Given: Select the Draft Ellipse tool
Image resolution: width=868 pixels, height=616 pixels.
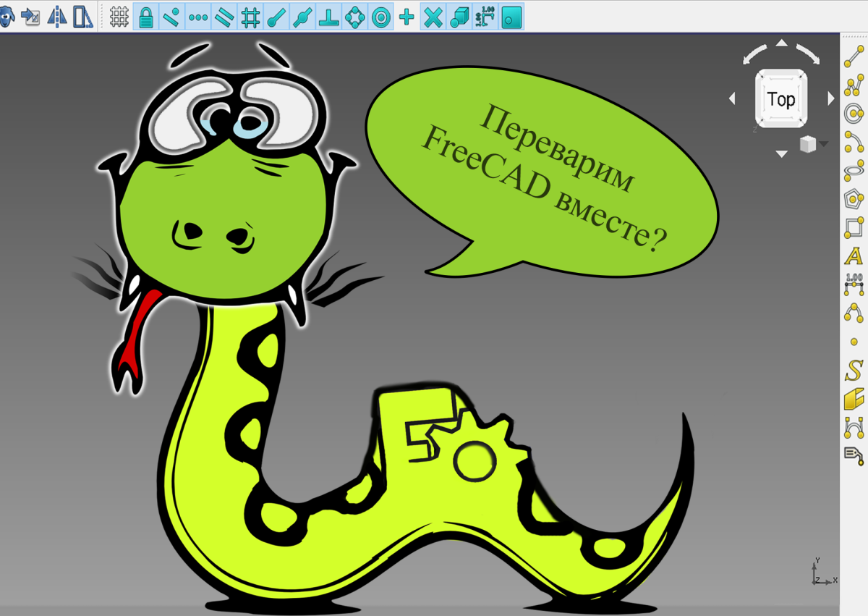Looking at the screenshot, I should [854, 170].
